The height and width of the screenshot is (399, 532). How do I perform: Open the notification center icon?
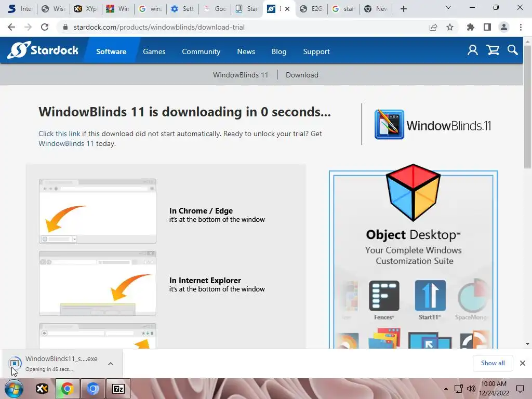(520, 389)
